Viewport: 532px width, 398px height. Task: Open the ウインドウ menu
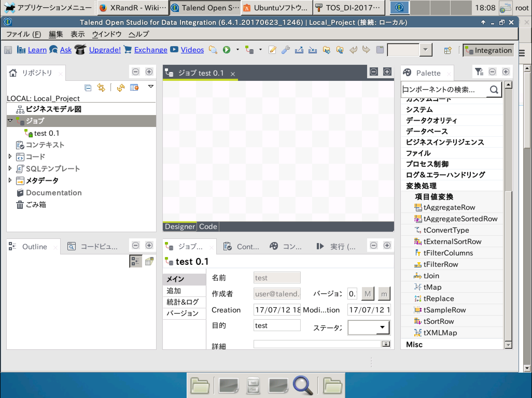[107, 34]
